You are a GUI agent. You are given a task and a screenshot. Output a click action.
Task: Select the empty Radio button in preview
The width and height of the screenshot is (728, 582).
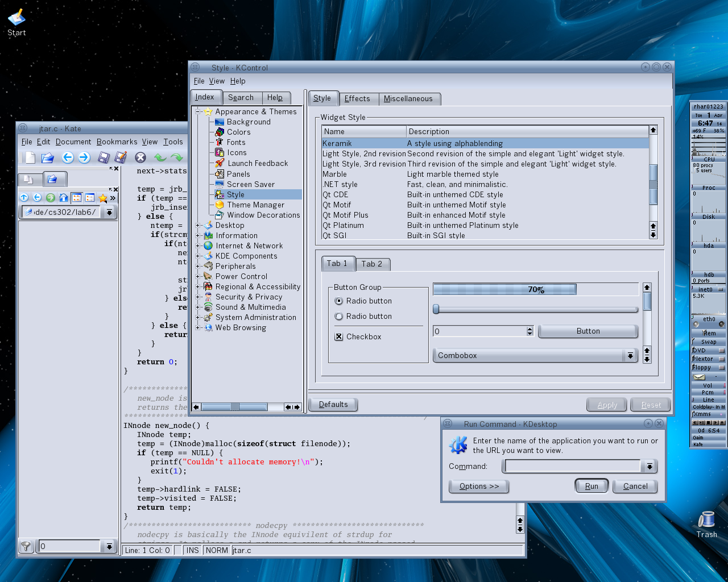click(339, 316)
